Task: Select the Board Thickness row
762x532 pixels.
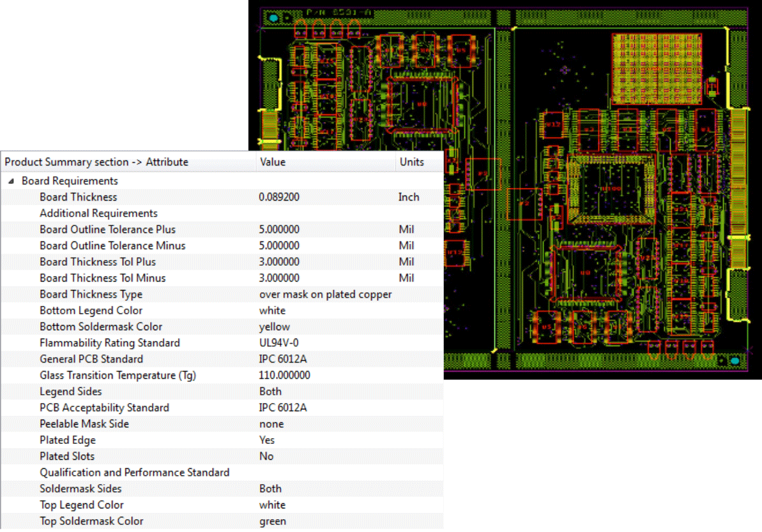Action: 78,197
